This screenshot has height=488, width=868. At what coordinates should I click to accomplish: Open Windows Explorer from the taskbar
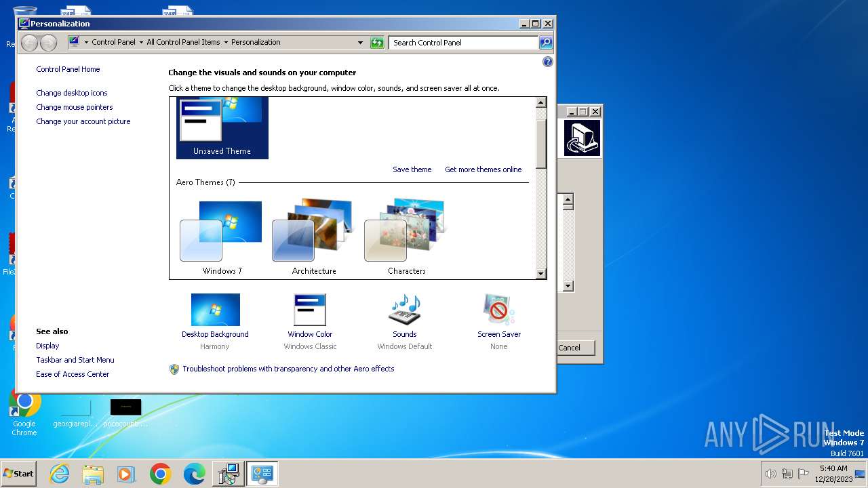coord(93,474)
